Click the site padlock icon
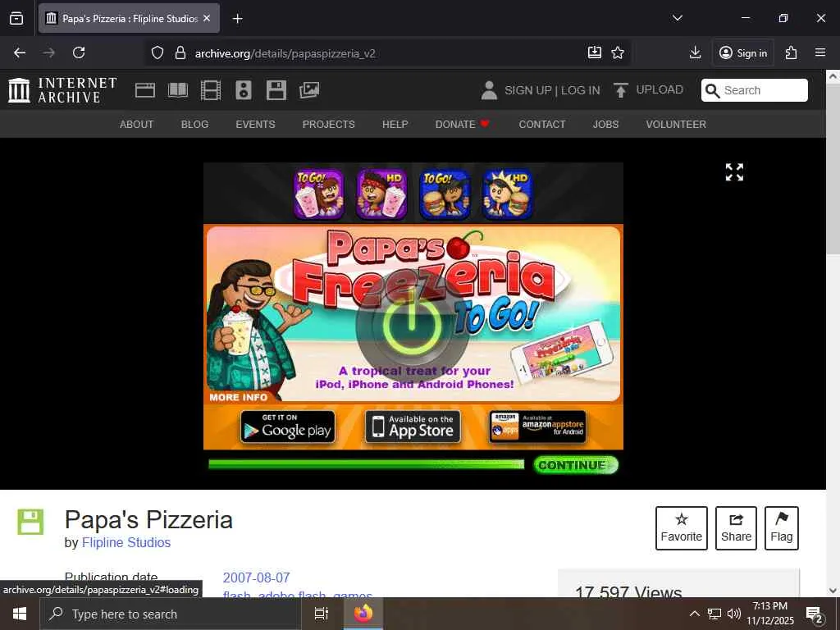The image size is (840, 630). point(180,53)
